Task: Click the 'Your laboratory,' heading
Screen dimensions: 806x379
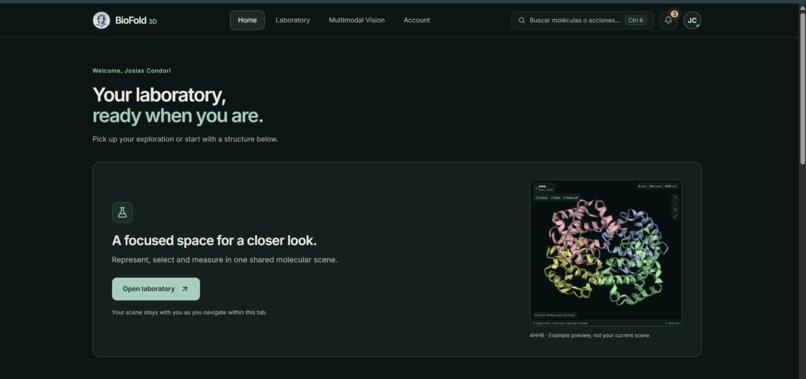Action: [159, 95]
